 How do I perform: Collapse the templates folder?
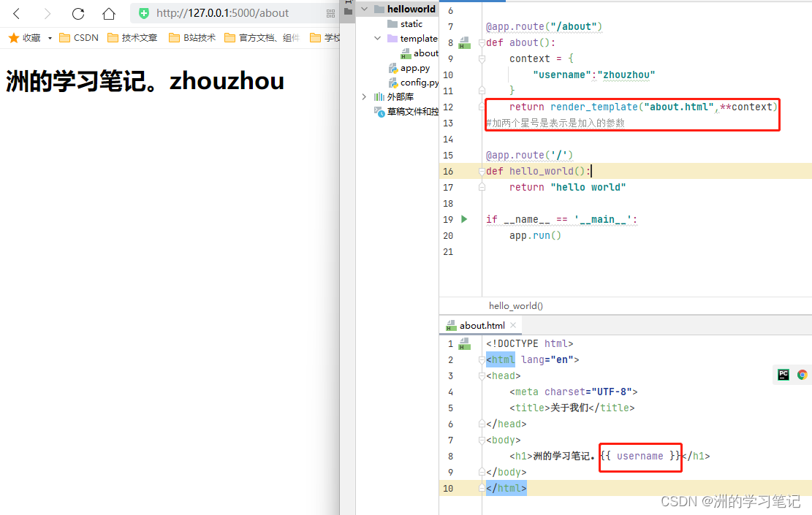coord(378,38)
